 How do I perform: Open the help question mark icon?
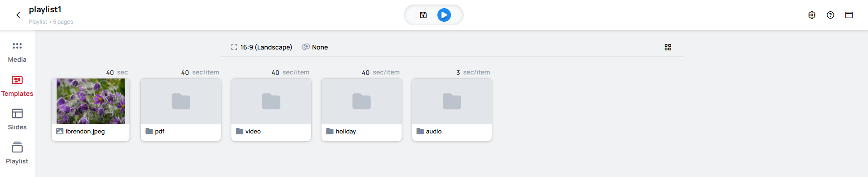point(830,15)
